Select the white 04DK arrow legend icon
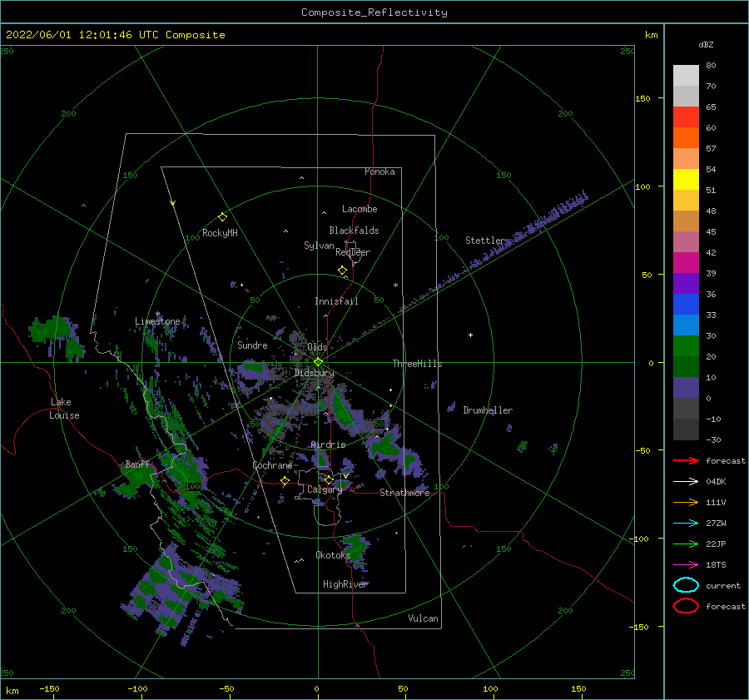The image size is (749, 700). pos(686,482)
